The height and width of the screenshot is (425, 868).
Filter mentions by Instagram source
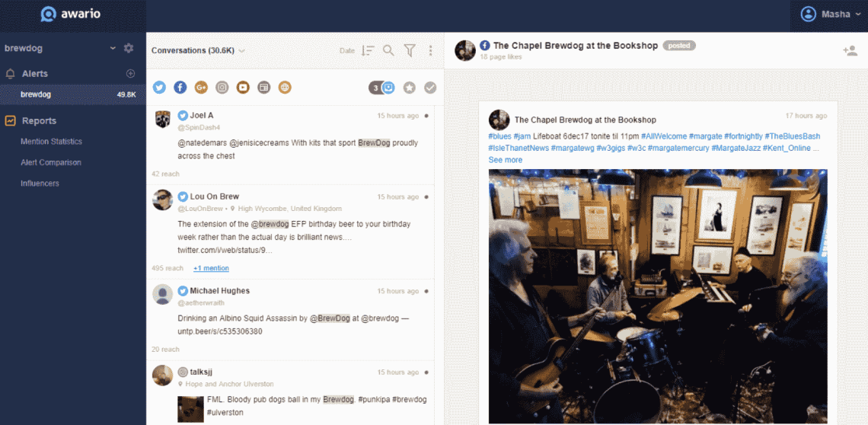[x=222, y=87]
